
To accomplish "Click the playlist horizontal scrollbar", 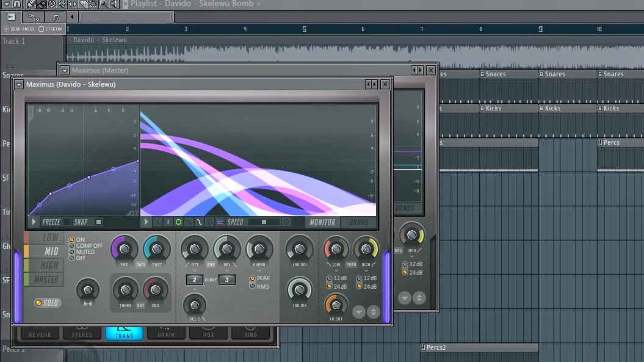I will tap(127, 17).
